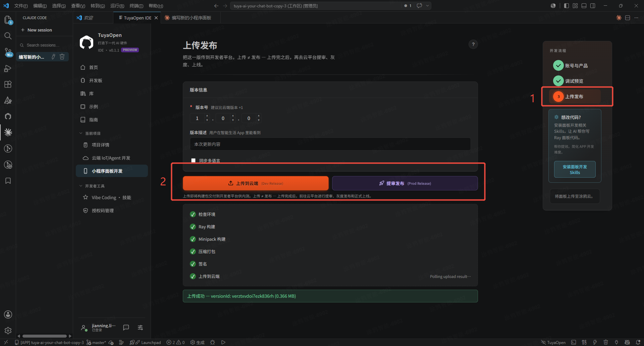644x346 pixels.
Task: Open the Explorer icon in activity bar
Action: [x=8, y=20]
